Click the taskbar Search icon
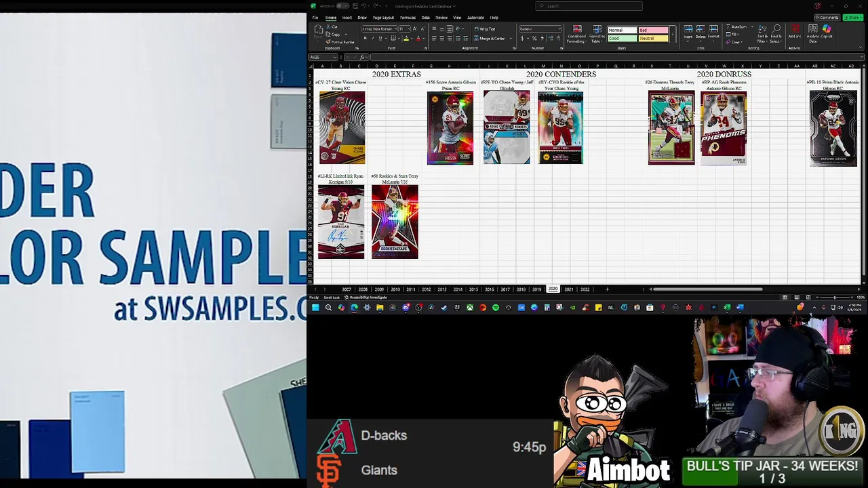 pos(328,308)
